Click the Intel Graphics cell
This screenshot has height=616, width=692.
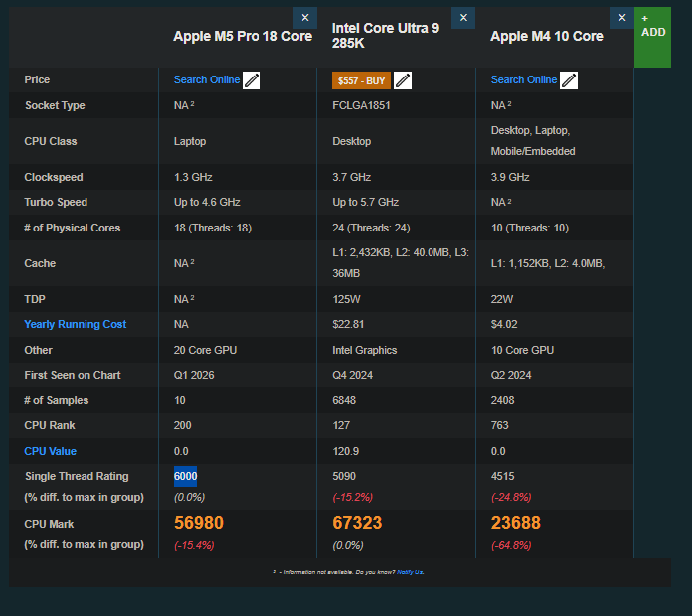click(365, 350)
